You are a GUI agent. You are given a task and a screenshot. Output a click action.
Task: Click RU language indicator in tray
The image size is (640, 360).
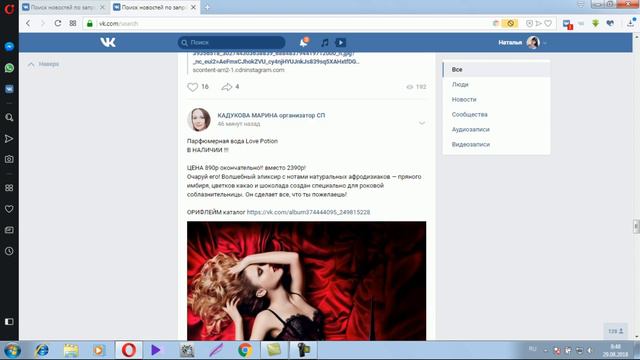click(532, 349)
